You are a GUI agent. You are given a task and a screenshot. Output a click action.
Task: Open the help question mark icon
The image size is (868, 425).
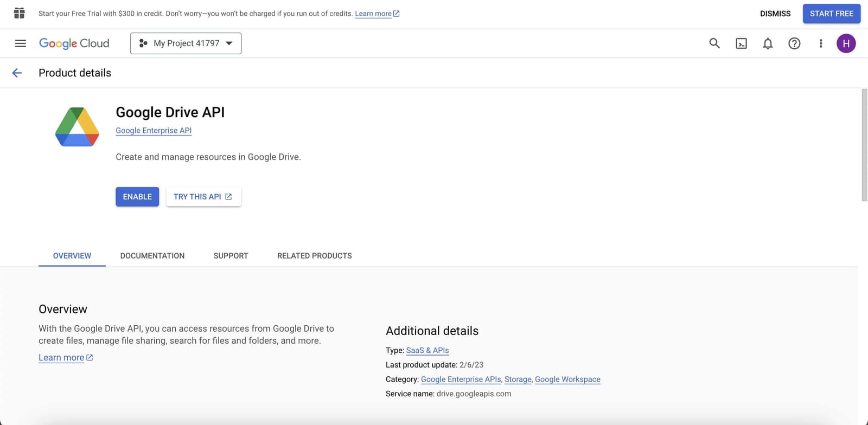tap(794, 43)
